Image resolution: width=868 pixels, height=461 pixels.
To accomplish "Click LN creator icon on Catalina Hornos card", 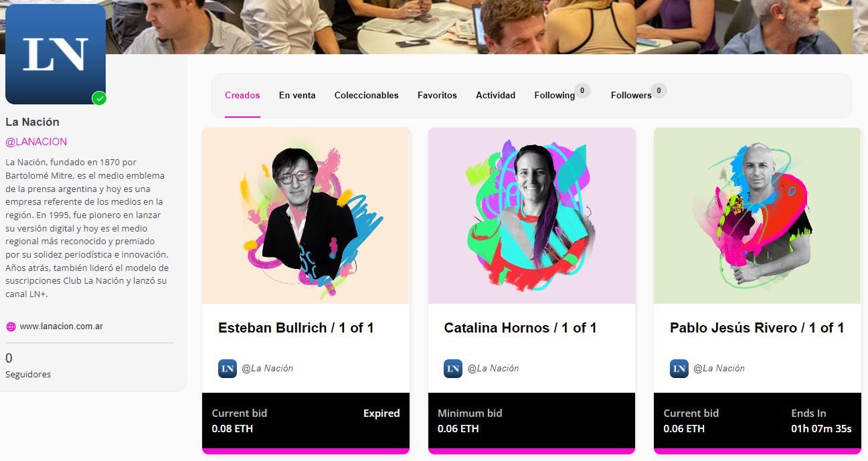I will click(453, 368).
